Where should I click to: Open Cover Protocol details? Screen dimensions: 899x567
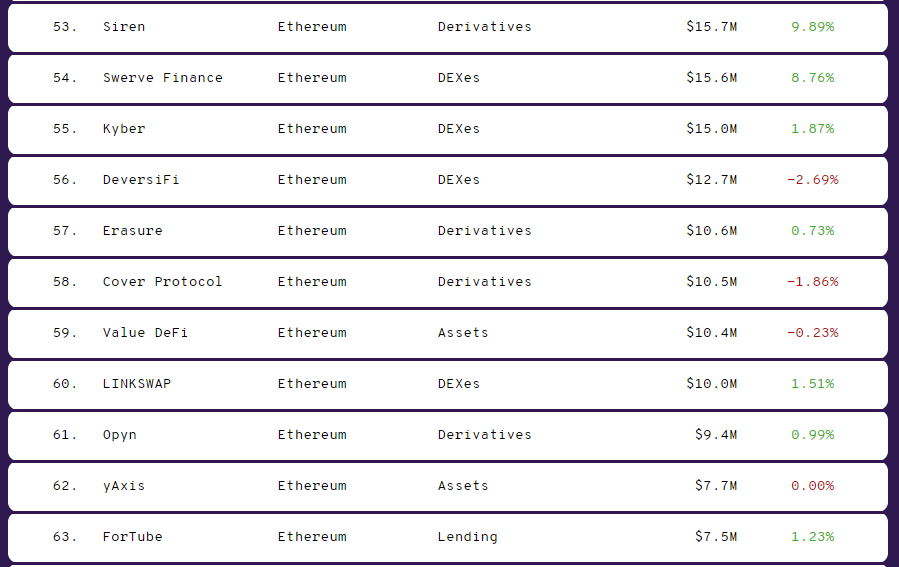pos(162,282)
